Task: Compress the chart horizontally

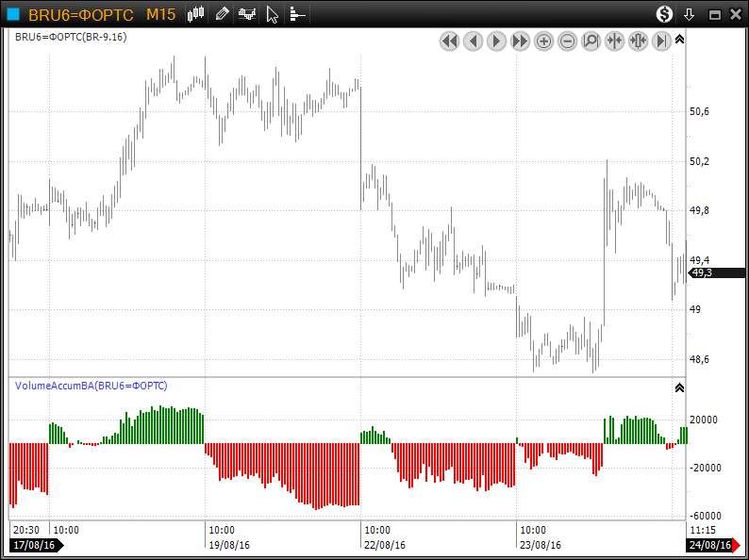Action: pyautogui.click(x=614, y=41)
